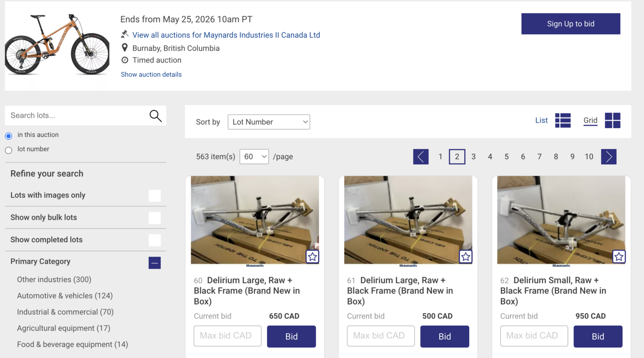Collapse the Primary Category section
Viewport: 644px width, 358px height.
point(155,263)
